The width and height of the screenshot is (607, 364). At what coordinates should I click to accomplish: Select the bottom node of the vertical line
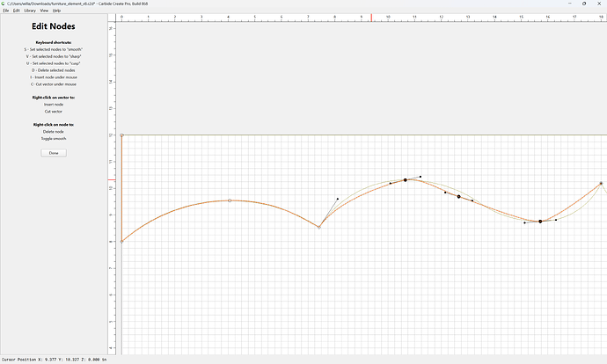click(121, 242)
